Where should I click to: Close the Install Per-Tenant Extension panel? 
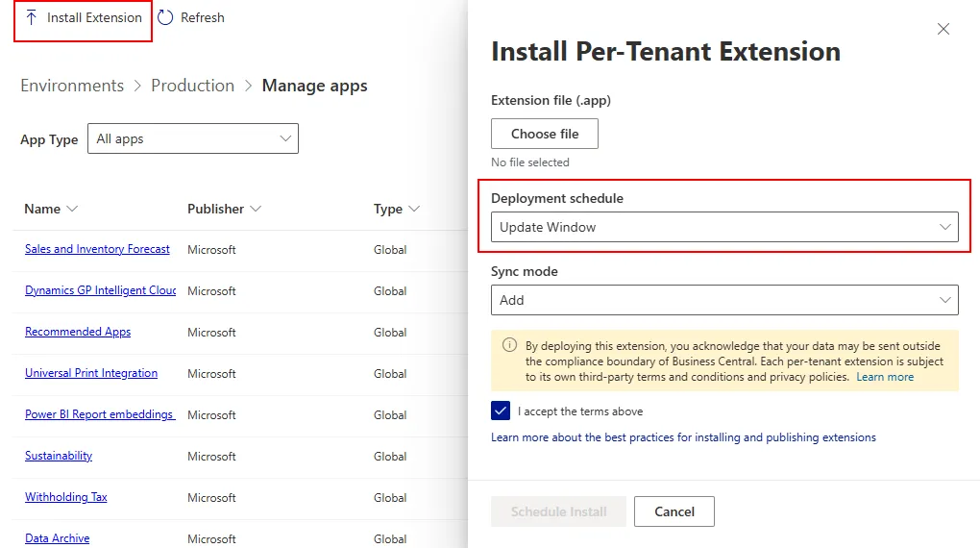tap(943, 29)
